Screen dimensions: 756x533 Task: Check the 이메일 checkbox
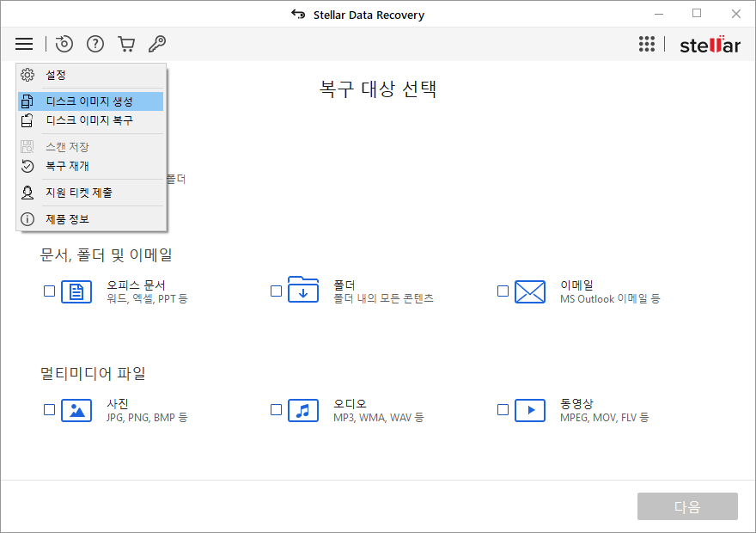tap(503, 291)
